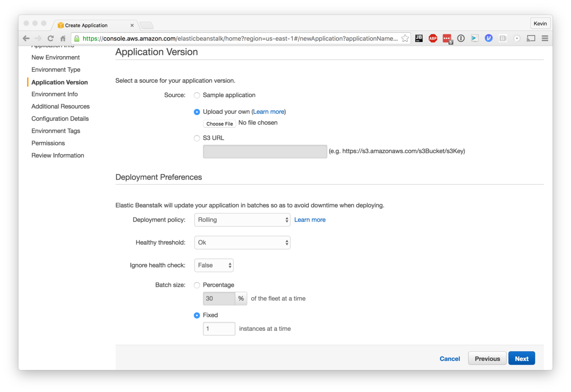The width and height of the screenshot is (571, 392).
Task: Click the fixed instances count field
Action: 219,329
